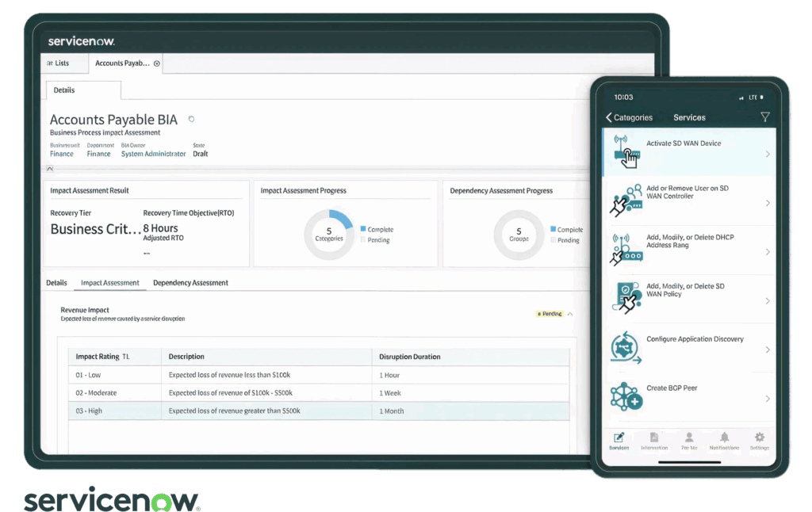Image resolution: width=812 pixels, height=512 pixels.
Task: Expand Activate SD WAN Device row chevron
Action: pyautogui.click(x=767, y=154)
